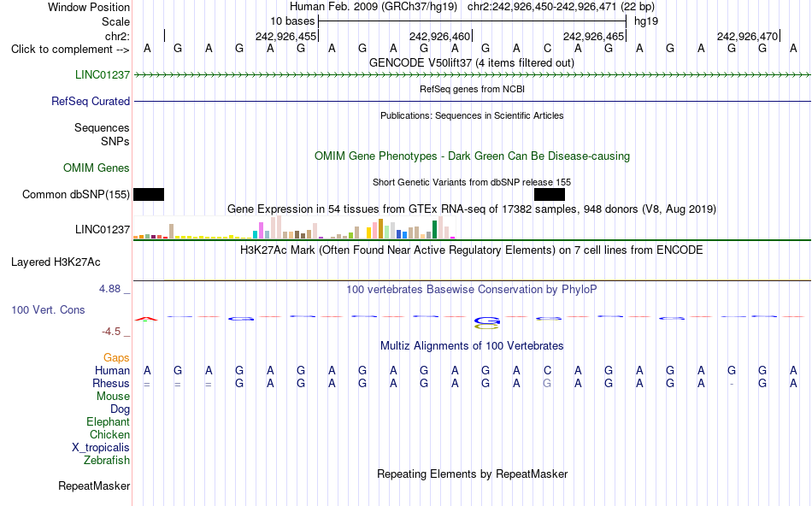The height and width of the screenshot is (506, 812).
Task: Click the GTEx Gene Expression track title
Action: pyautogui.click(x=472, y=209)
